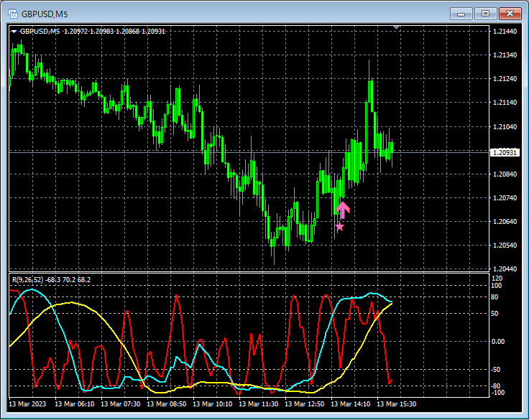Image resolution: width=529 pixels, height=420 pixels.
Task: Click the -100 level on indicator scale
Action: (498, 393)
